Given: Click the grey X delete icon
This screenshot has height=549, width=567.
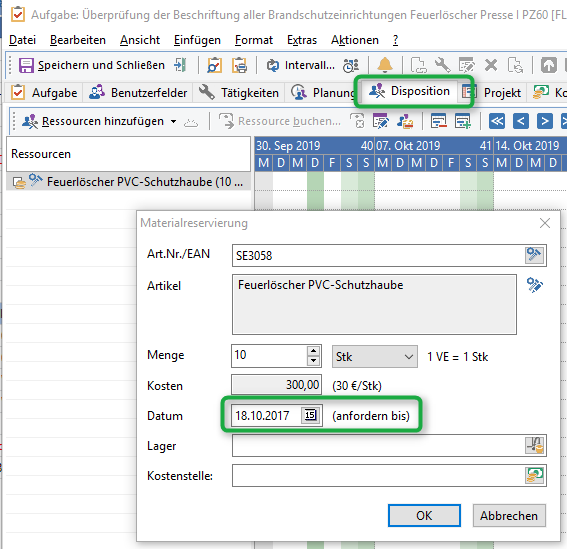Looking at the screenshot, I should pos(491,65).
